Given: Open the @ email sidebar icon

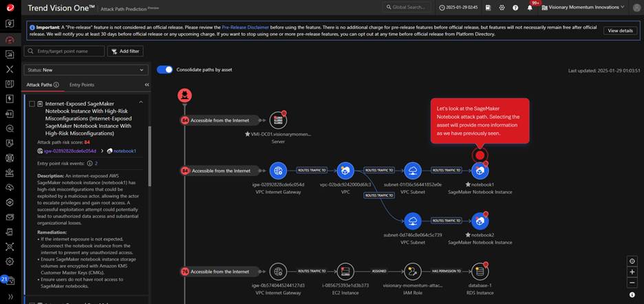Looking at the screenshot, I should (10, 128).
